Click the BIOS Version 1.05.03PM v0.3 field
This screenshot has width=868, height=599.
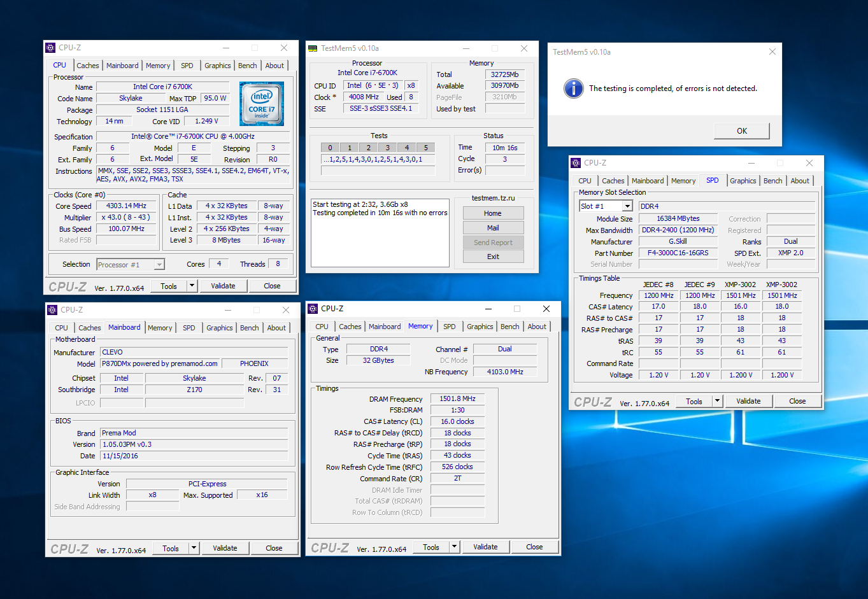[x=194, y=444]
